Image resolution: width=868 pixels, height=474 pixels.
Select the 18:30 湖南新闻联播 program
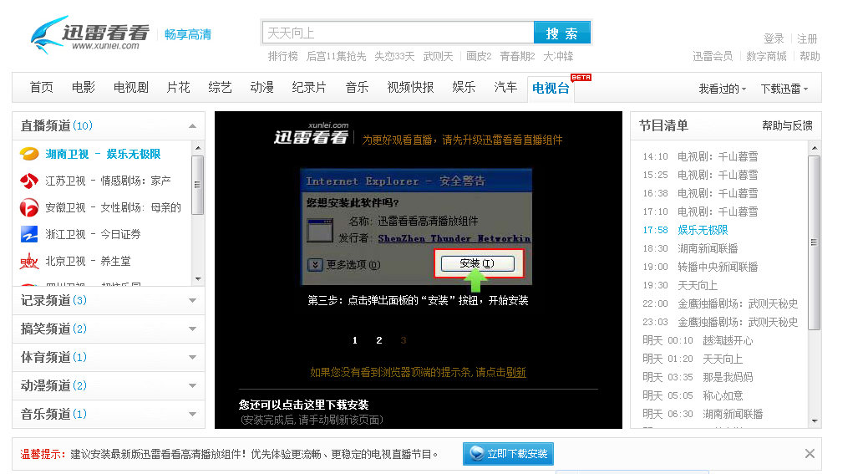point(690,248)
